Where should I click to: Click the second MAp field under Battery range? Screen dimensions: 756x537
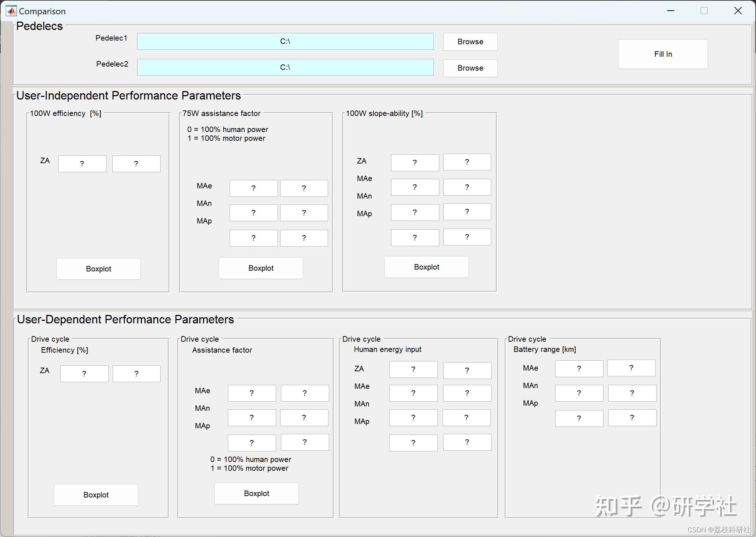(x=632, y=418)
